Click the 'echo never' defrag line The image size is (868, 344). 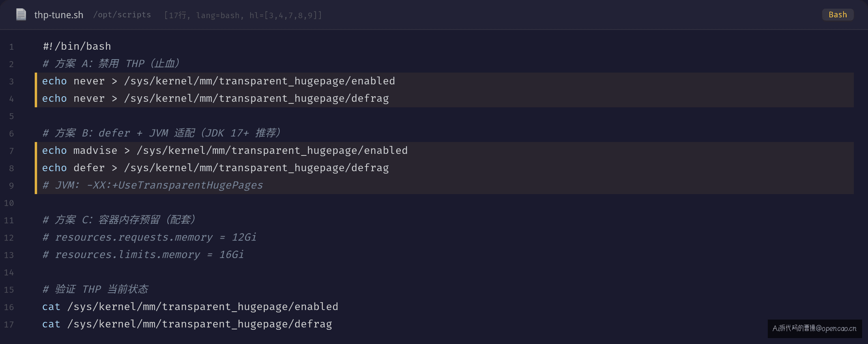tap(215, 98)
